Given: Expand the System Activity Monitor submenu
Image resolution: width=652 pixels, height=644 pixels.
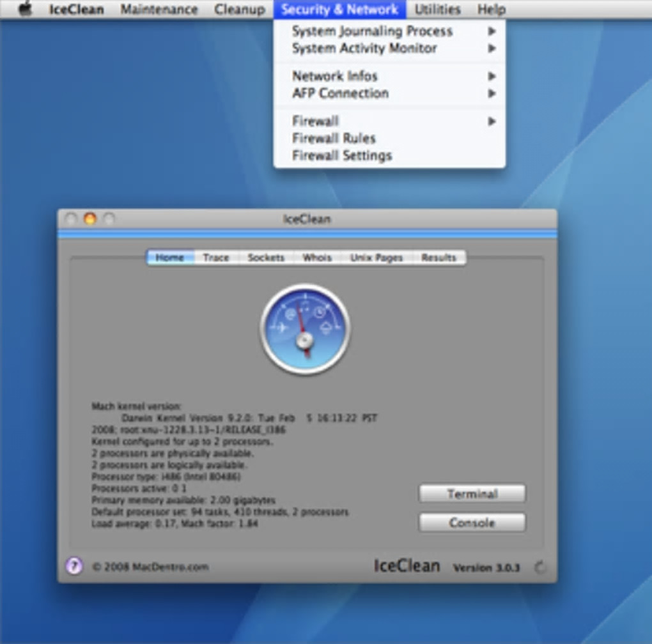Looking at the screenshot, I should tap(390, 48).
